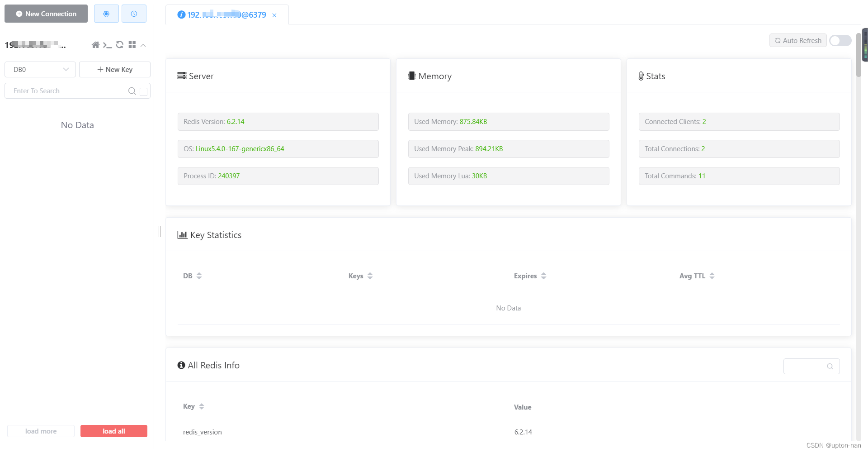Click the load more button
This screenshot has width=868, height=453.
(41, 431)
